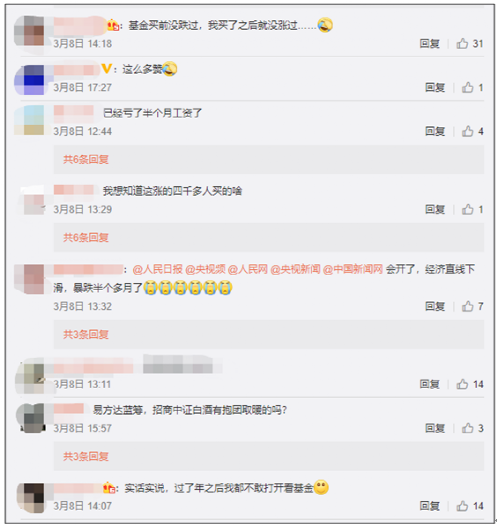Click thumbs-up on the 15:57 comment
Screen dimensions: 497x527
[467, 428]
